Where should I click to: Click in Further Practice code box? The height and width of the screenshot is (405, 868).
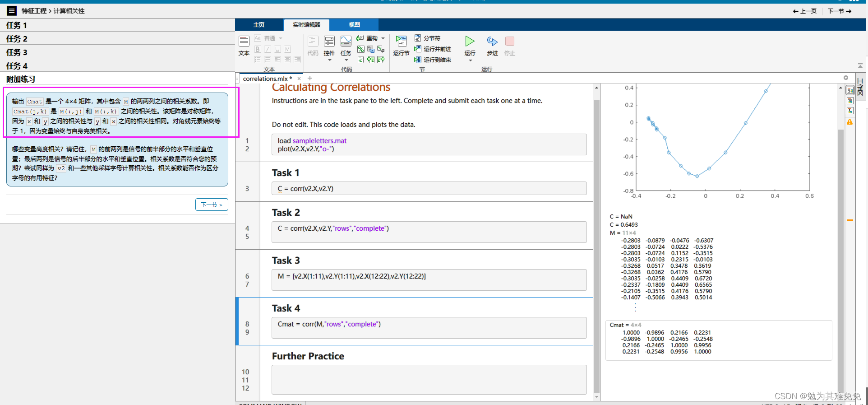[429, 380]
